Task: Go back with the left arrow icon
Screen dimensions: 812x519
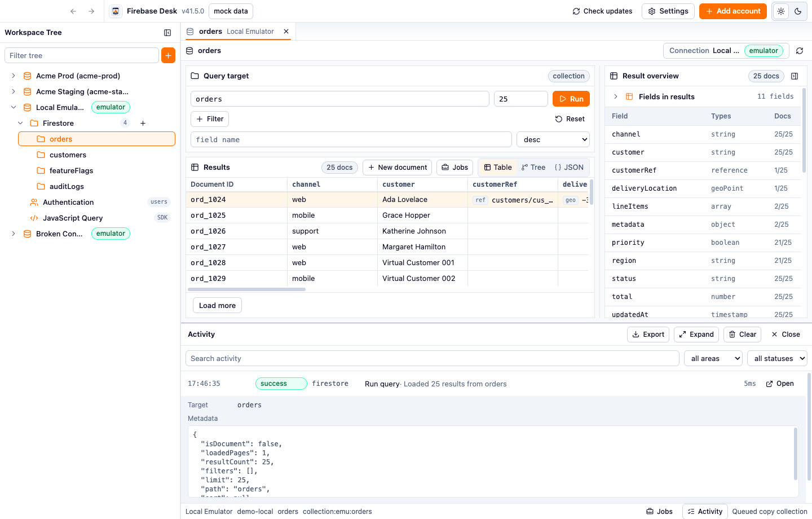Action: point(73,11)
